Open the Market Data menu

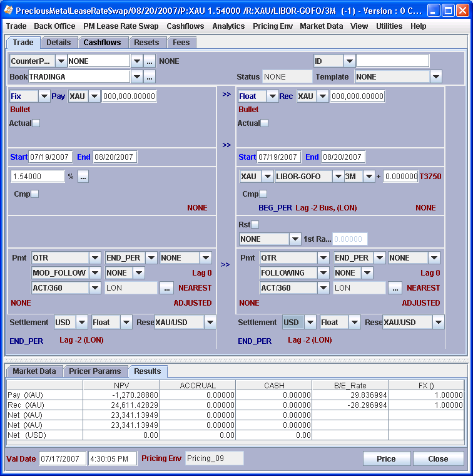(x=321, y=26)
